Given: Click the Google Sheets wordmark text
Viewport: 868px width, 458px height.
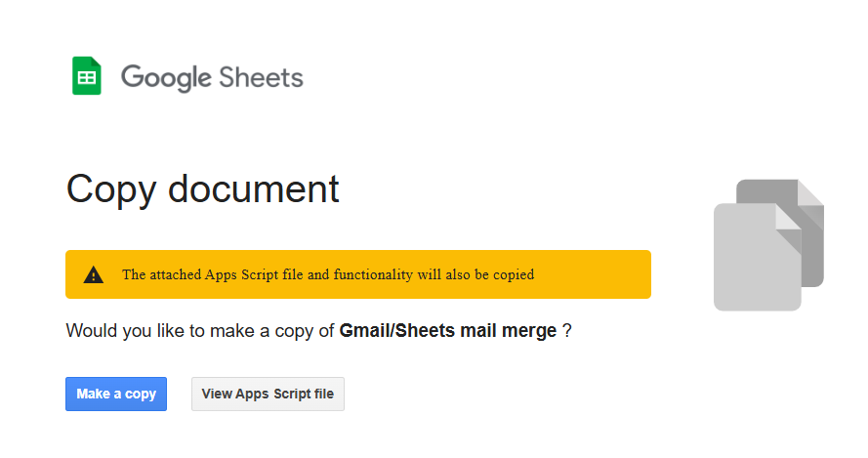Looking at the screenshot, I should [212, 77].
